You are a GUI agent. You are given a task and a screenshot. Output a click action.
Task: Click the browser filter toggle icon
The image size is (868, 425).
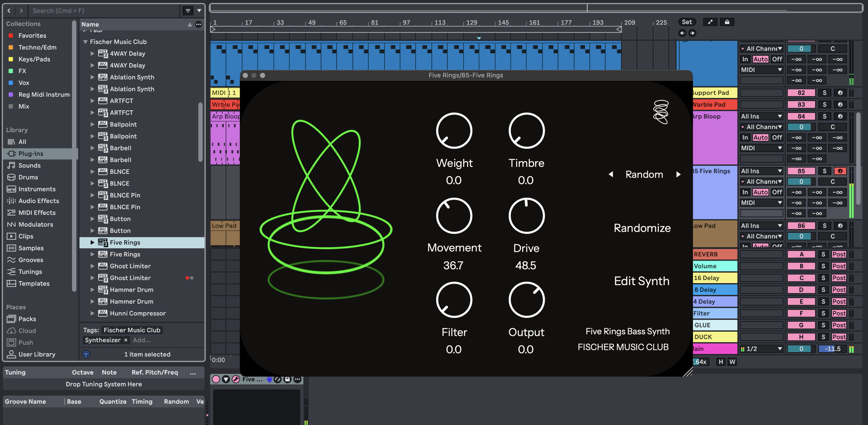[188, 11]
